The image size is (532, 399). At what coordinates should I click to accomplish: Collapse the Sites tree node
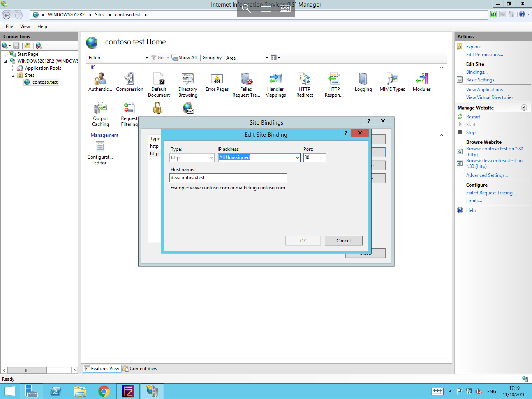[x=13, y=75]
